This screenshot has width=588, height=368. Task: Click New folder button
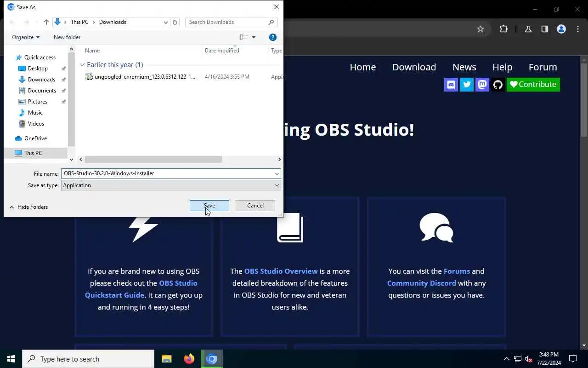point(67,37)
